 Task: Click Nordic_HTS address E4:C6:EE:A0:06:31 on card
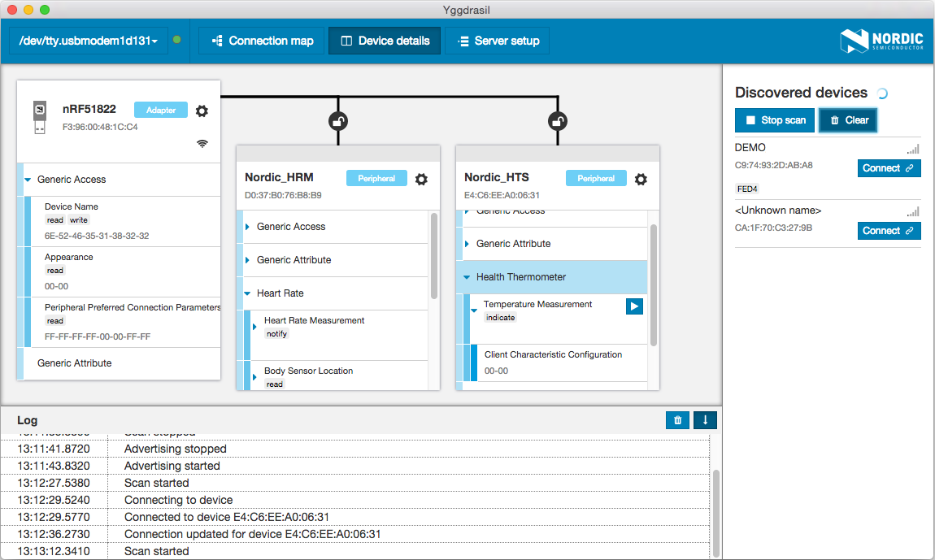[x=502, y=196]
